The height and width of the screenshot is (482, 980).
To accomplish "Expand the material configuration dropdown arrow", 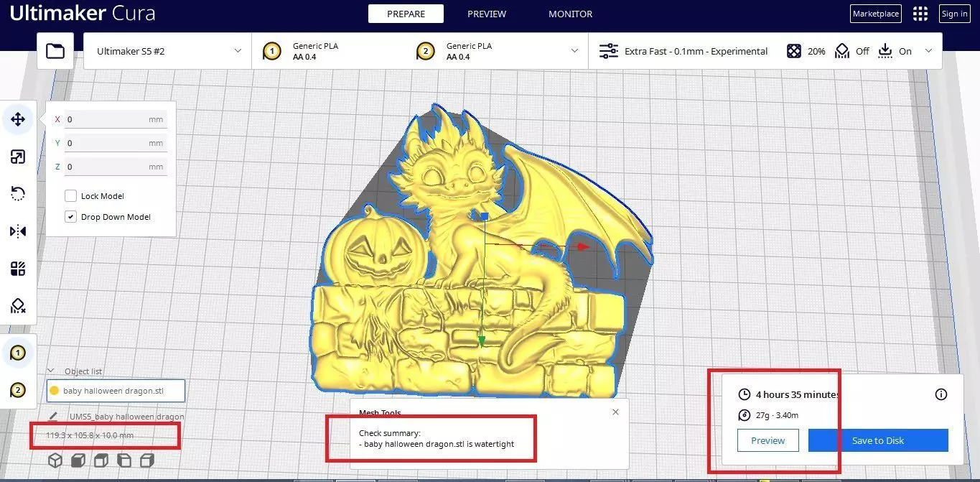I will pyautogui.click(x=574, y=51).
